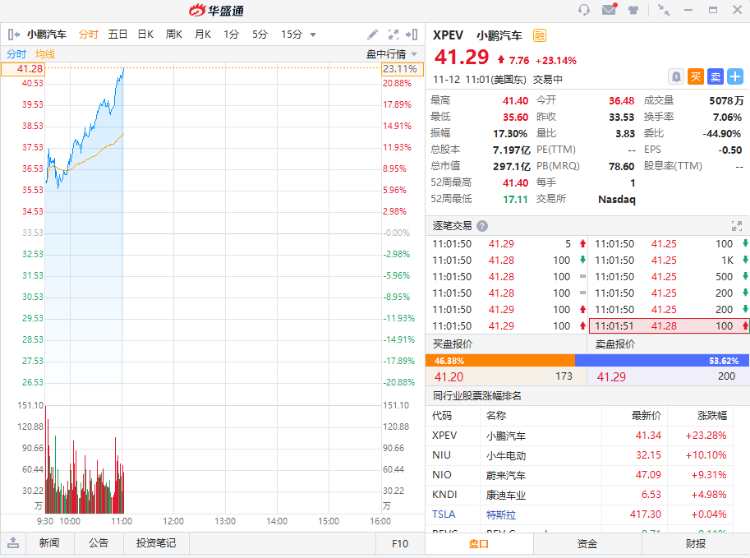This screenshot has width=750, height=558.
Task: Open the 盘中行情 session dropdown
Action: [392, 54]
